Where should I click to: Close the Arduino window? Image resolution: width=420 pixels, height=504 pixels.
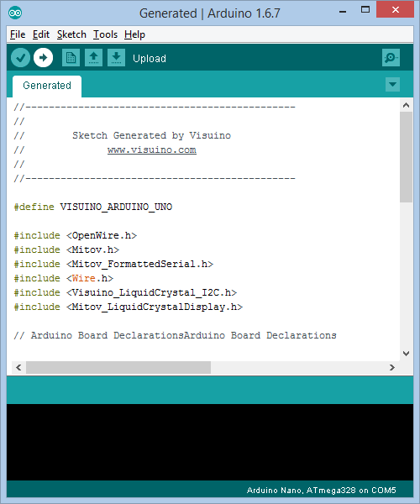(x=396, y=9)
